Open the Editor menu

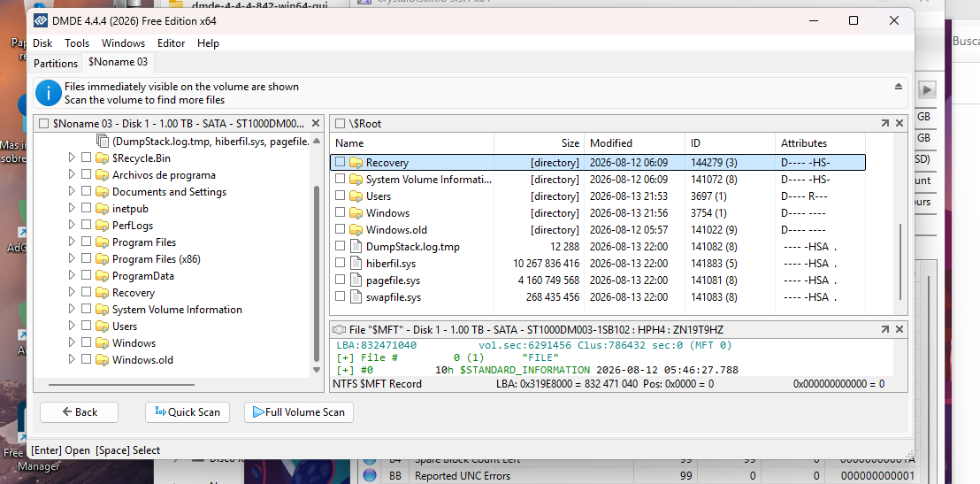tap(171, 43)
